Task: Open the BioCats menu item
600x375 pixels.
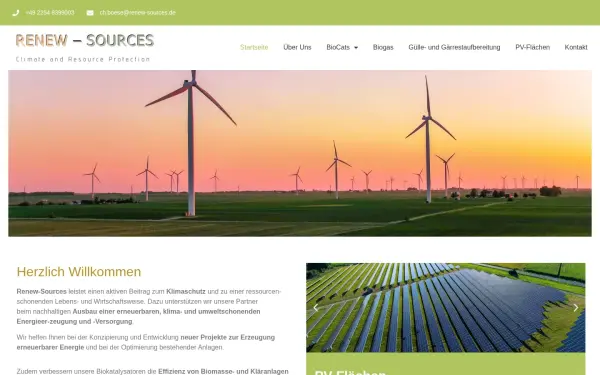Action: (338, 47)
